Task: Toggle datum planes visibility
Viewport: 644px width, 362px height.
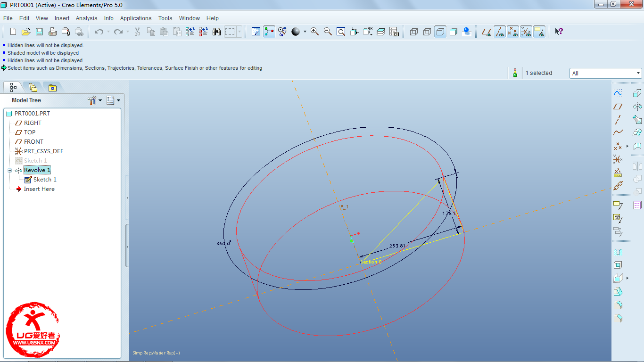Action: (487, 32)
